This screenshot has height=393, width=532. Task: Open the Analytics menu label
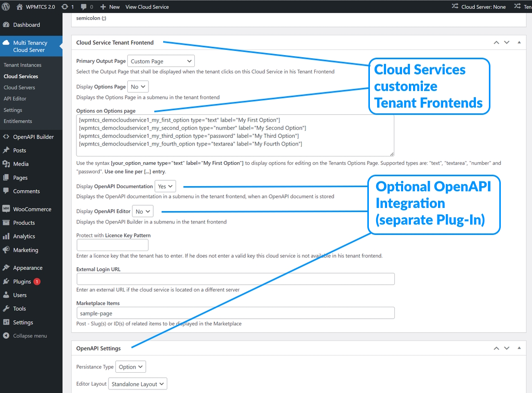click(24, 236)
